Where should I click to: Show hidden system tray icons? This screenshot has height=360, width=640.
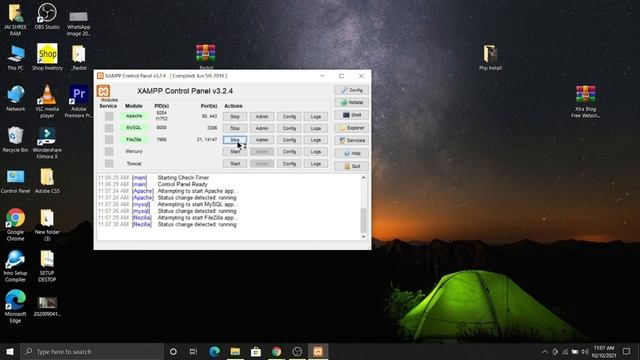point(544,351)
